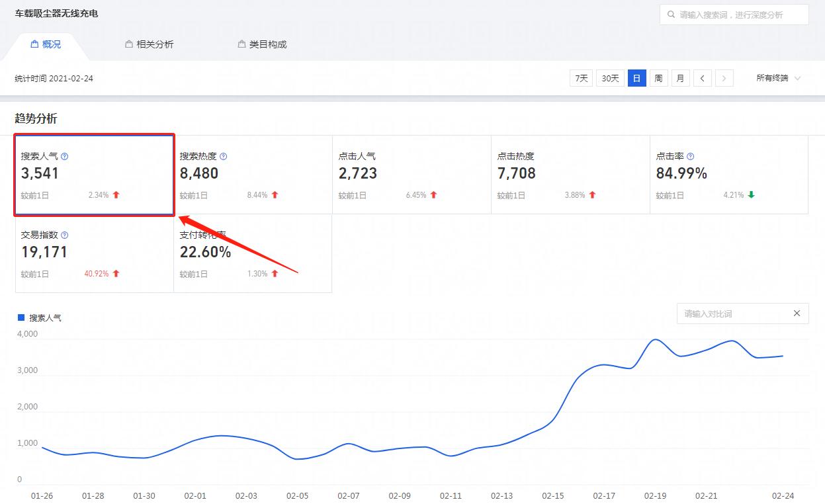Go to next date with right chevron
825x504 pixels.
pos(724,78)
